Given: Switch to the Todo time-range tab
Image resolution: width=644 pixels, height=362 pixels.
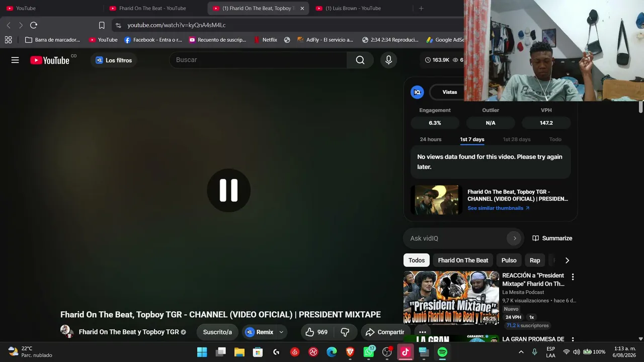Looking at the screenshot, I should tap(555, 139).
